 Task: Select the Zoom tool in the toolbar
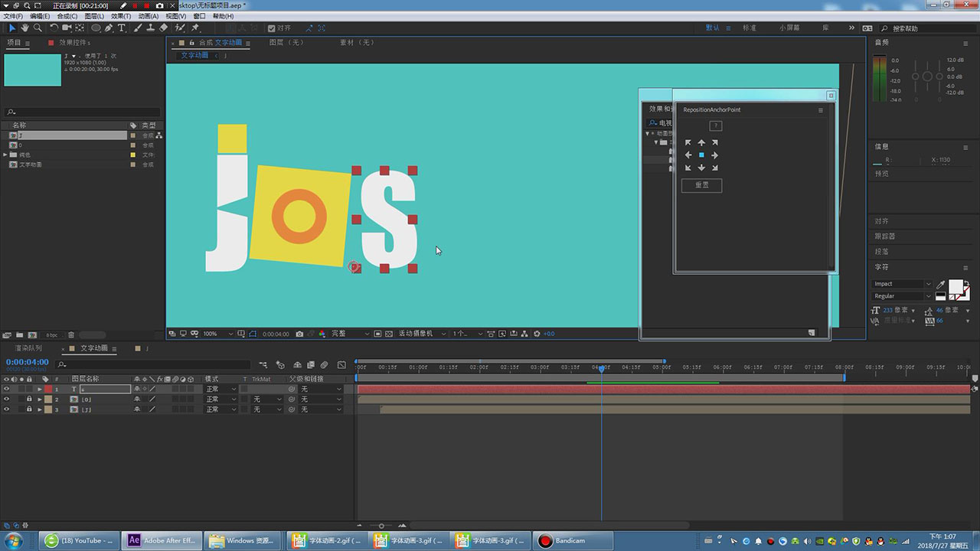38,28
